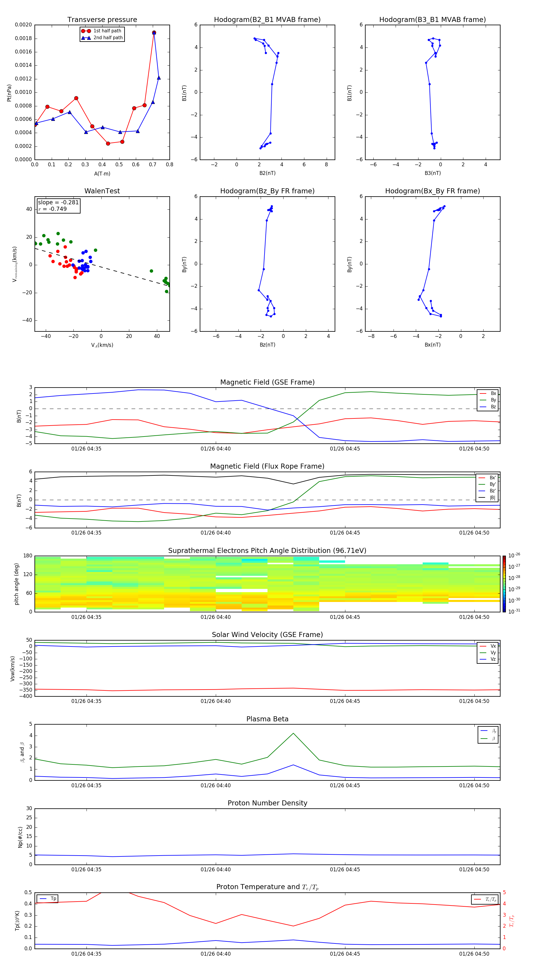This screenshot has width=535, height=980.
Task: Click the red peak point in Transverse pressure
Action: [154, 33]
